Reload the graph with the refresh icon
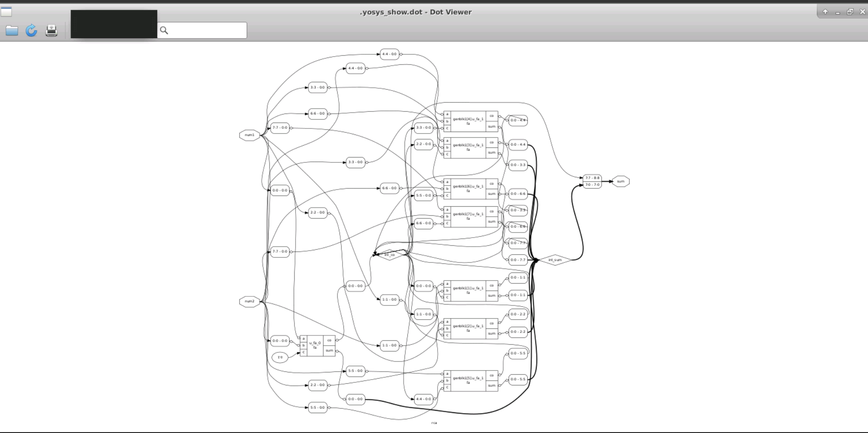Image resolution: width=868 pixels, height=433 pixels. [x=31, y=31]
